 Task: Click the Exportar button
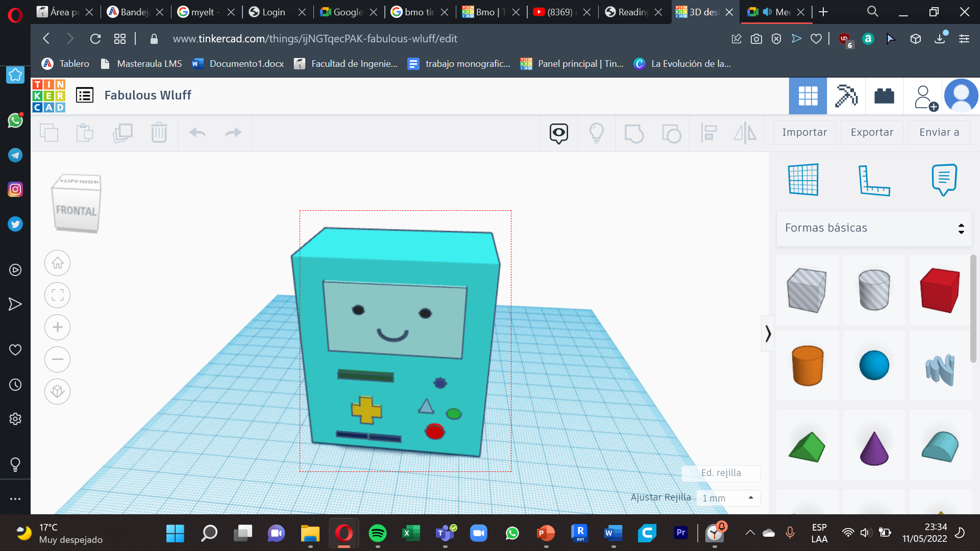(872, 133)
